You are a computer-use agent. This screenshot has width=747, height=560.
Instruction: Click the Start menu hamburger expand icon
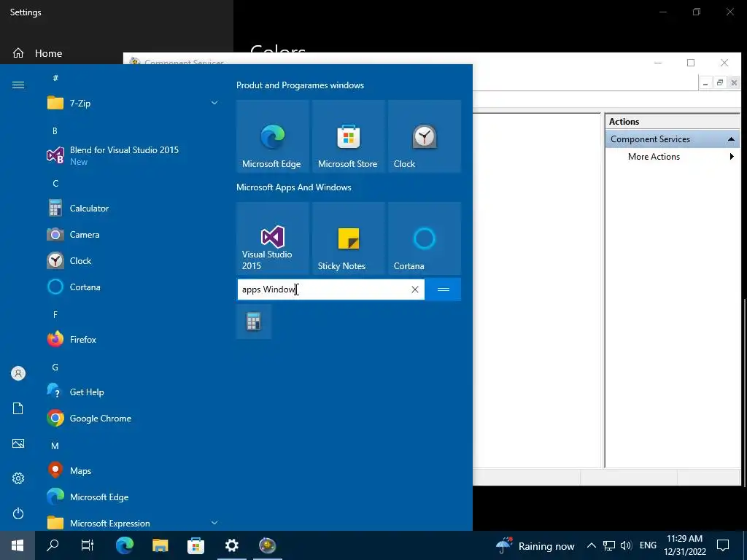(x=18, y=85)
